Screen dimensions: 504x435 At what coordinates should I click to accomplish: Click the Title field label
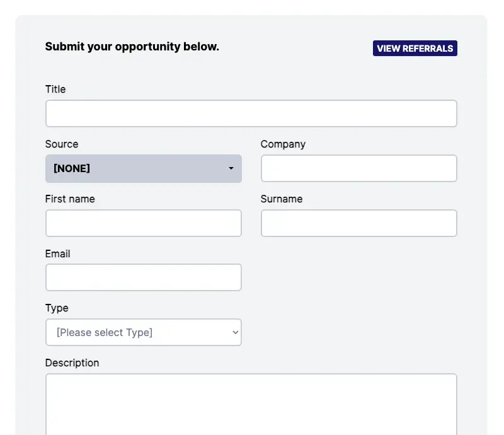(x=55, y=90)
